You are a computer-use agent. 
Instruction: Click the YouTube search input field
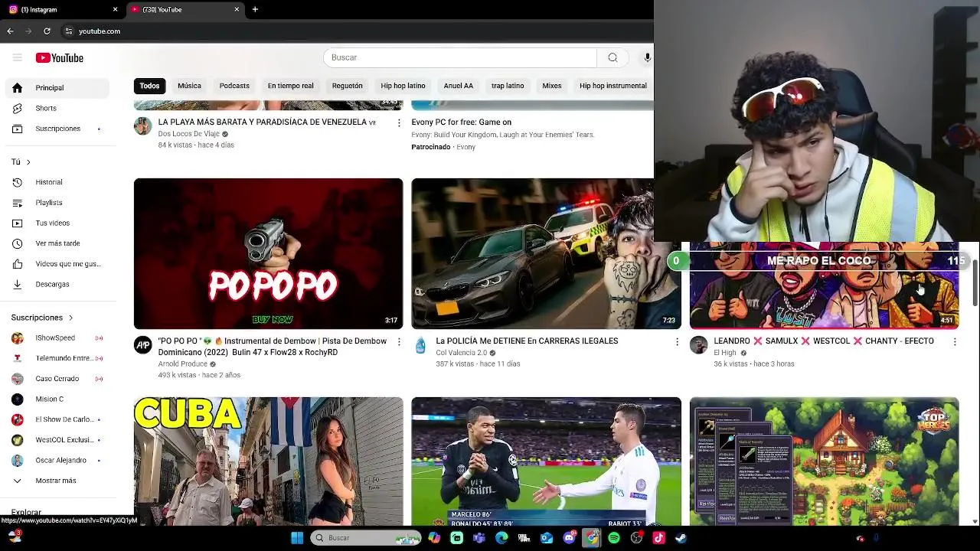(x=460, y=57)
